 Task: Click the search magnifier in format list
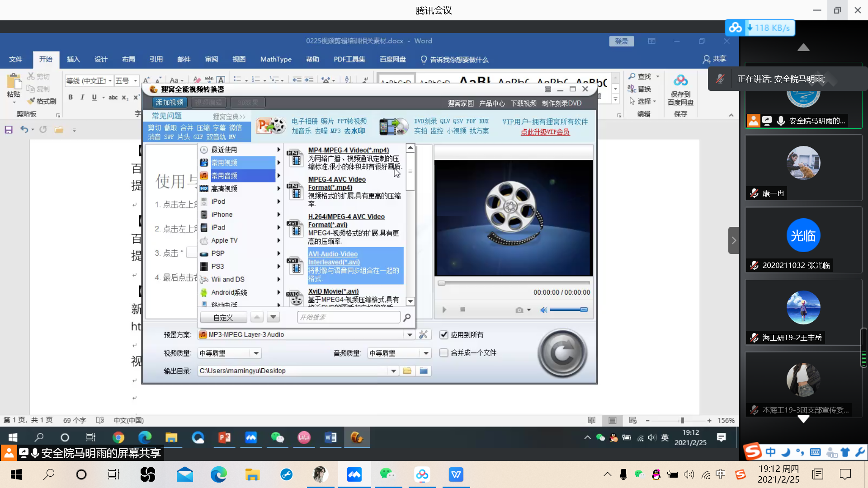[407, 318]
